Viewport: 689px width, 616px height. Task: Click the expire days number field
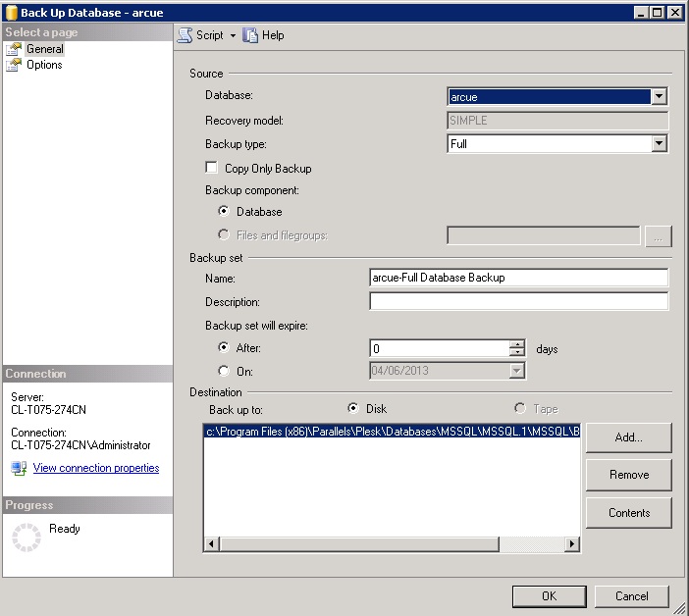click(x=440, y=348)
